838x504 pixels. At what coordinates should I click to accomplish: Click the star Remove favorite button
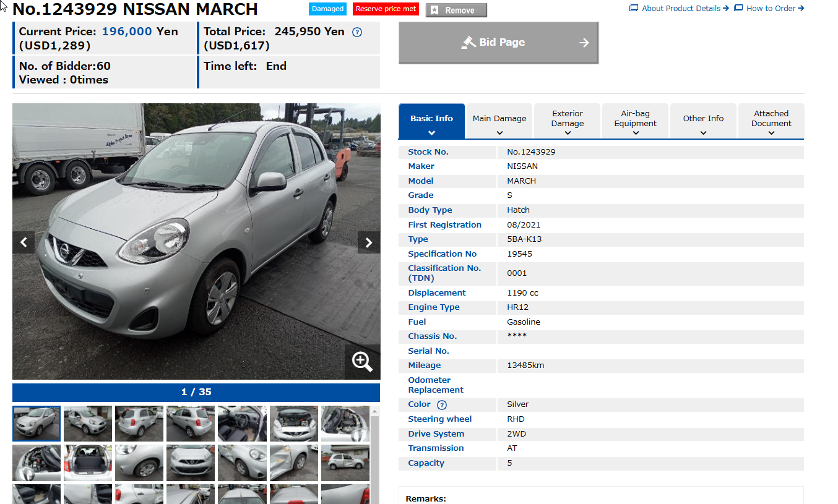(456, 10)
